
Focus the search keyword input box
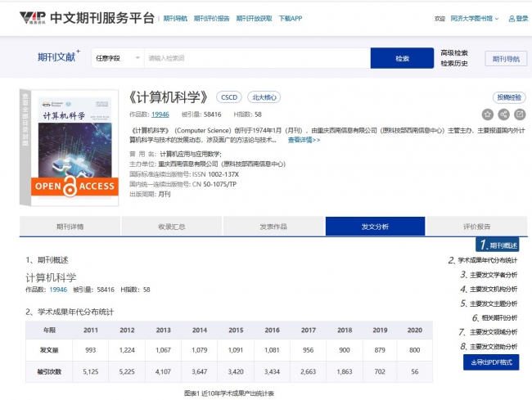pos(258,58)
